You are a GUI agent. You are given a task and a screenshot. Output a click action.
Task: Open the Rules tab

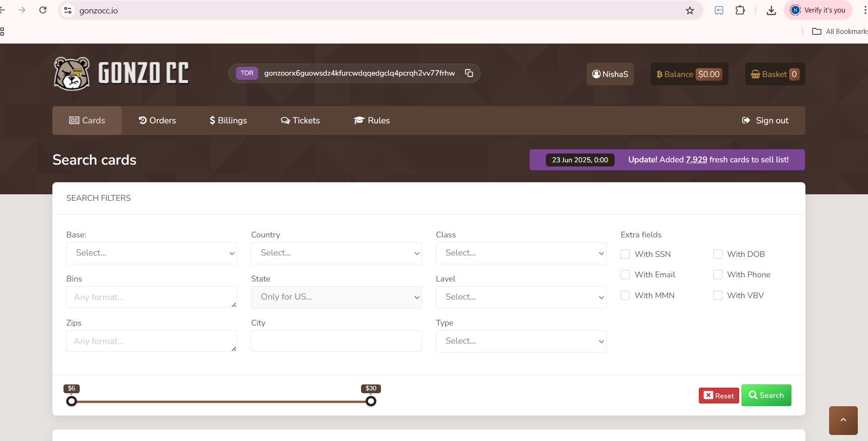[x=372, y=121]
